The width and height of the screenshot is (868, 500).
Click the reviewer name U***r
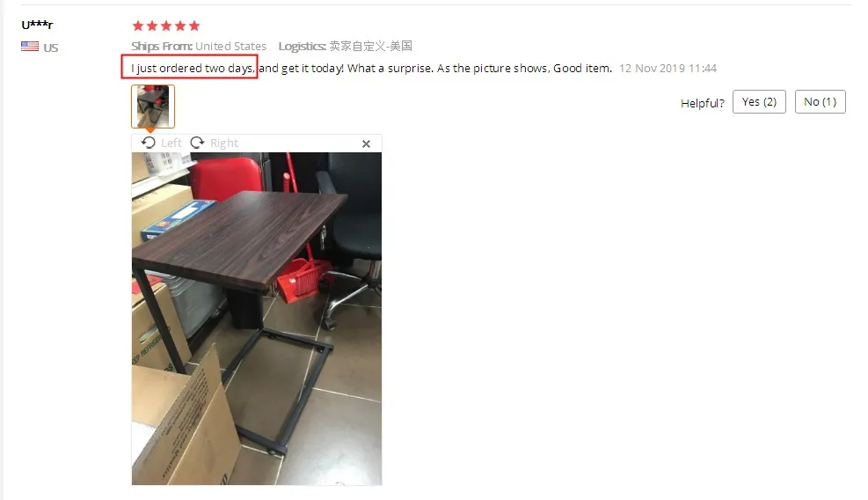point(37,25)
